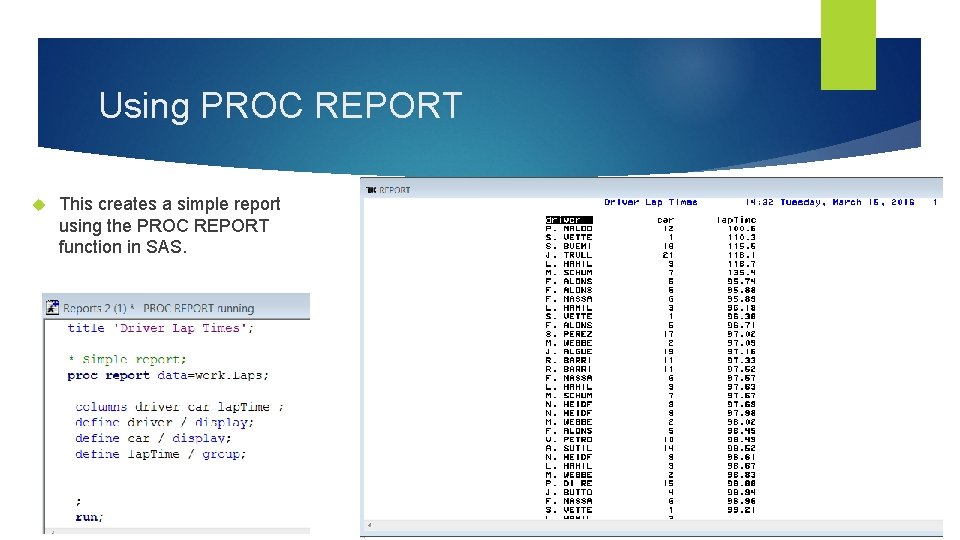Click the slide title 'Using PROC REPORT'
The width and height of the screenshot is (960, 540).
click(x=280, y=106)
